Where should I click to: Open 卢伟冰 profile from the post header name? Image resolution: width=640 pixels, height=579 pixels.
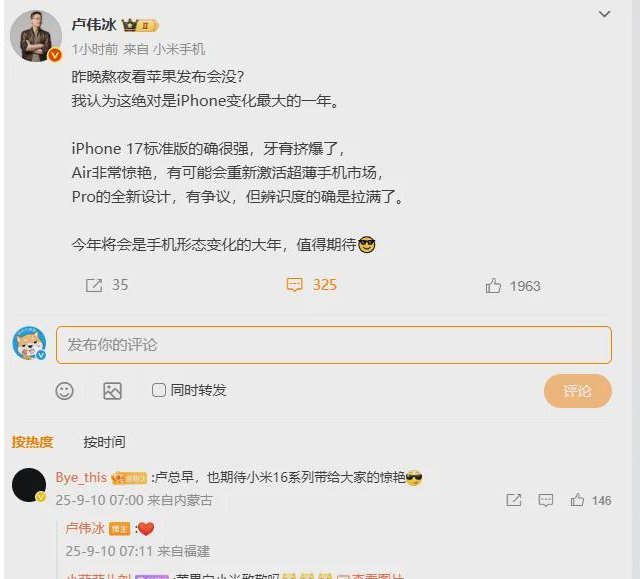coord(94,25)
